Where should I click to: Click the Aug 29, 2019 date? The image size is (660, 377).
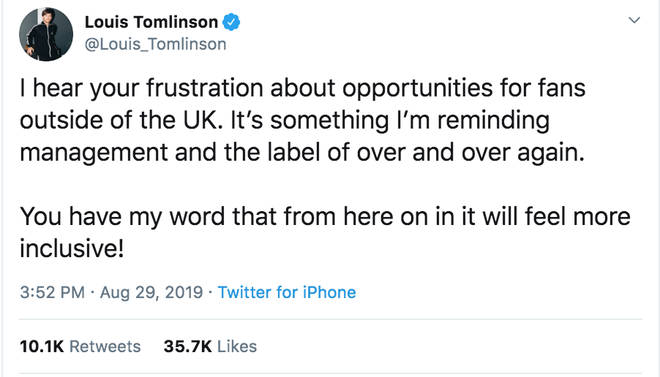pyautogui.click(x=152, y=292)
